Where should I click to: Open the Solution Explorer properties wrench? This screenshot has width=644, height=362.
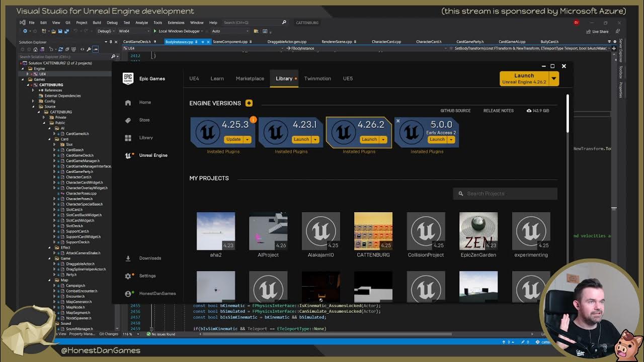click(89, 49)
